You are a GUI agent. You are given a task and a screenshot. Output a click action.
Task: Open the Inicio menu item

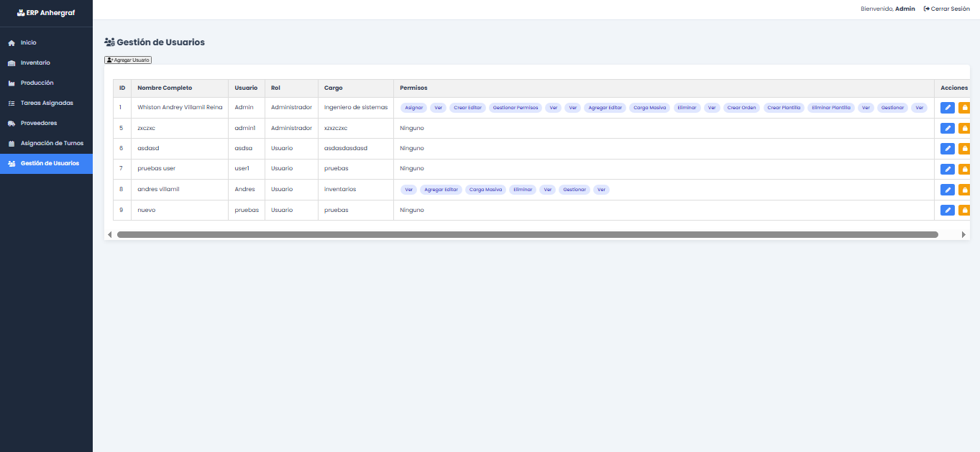coord(28,43)
